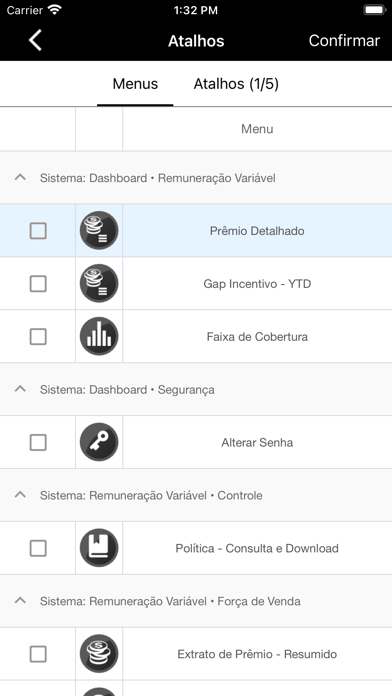
Task: Check the Política - Consulta e Download checkbox
Action: 38,548
